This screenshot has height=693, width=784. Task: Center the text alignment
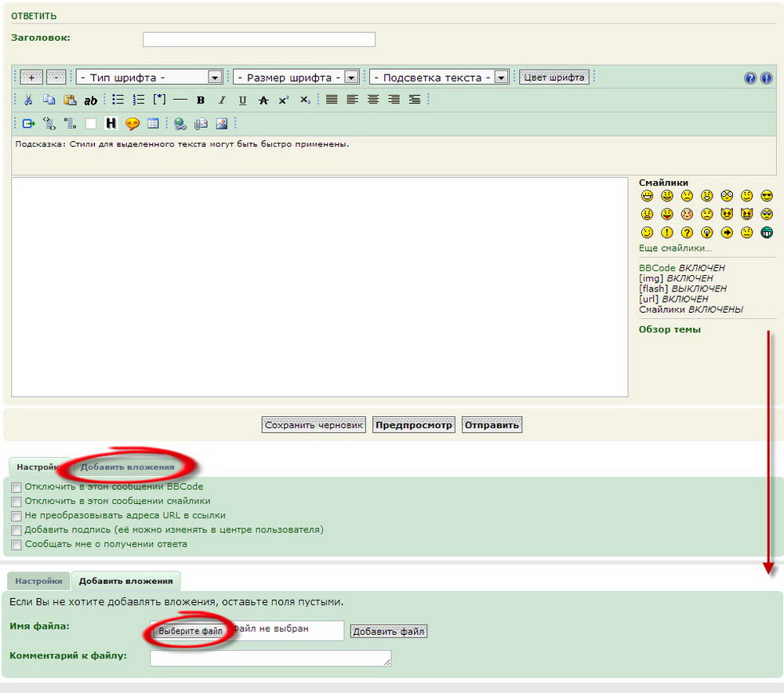[x=373, y=100]
